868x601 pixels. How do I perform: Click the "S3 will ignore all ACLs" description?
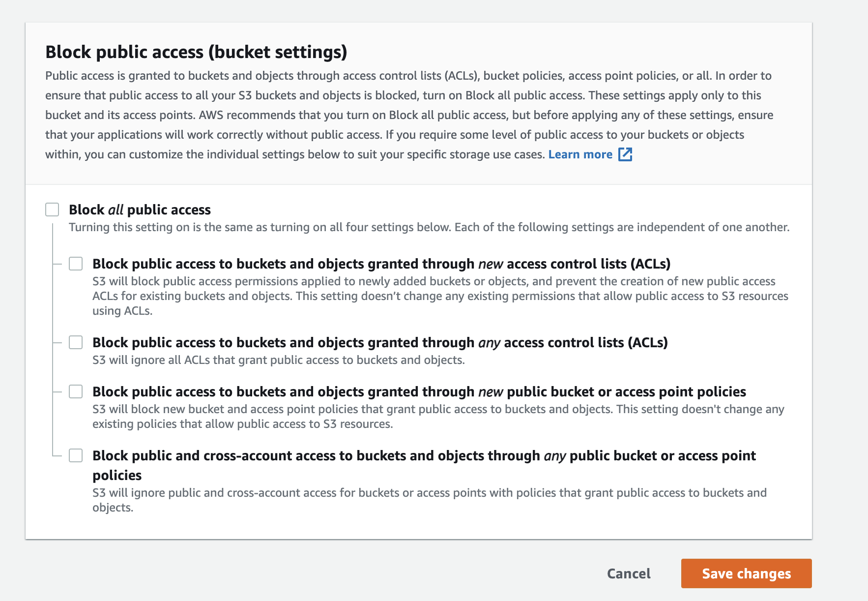(x=278, y=360)
